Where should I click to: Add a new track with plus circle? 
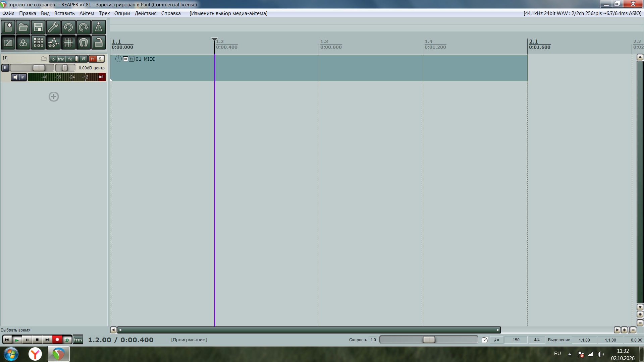54,97
